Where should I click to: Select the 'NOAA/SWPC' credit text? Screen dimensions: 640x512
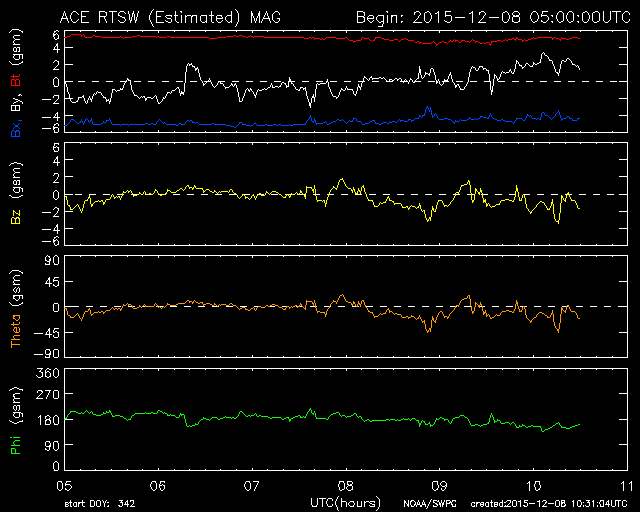coord(430,504)
